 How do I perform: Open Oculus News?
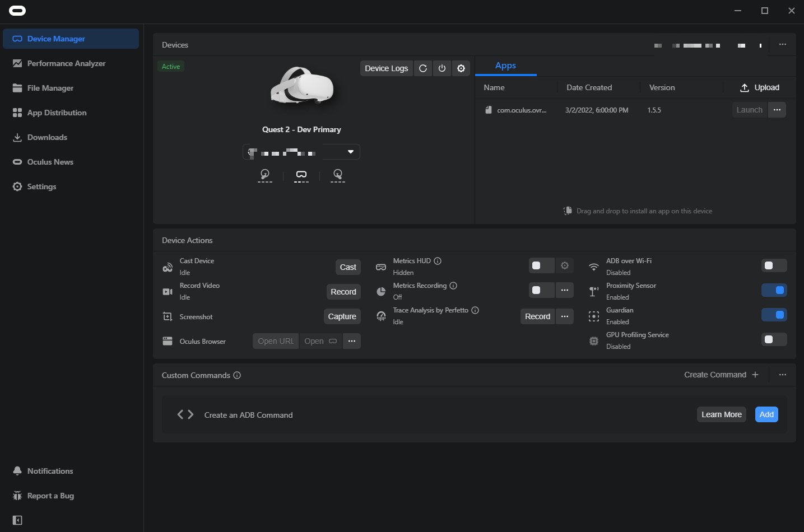pyautogui.click(x=71, y=162)
